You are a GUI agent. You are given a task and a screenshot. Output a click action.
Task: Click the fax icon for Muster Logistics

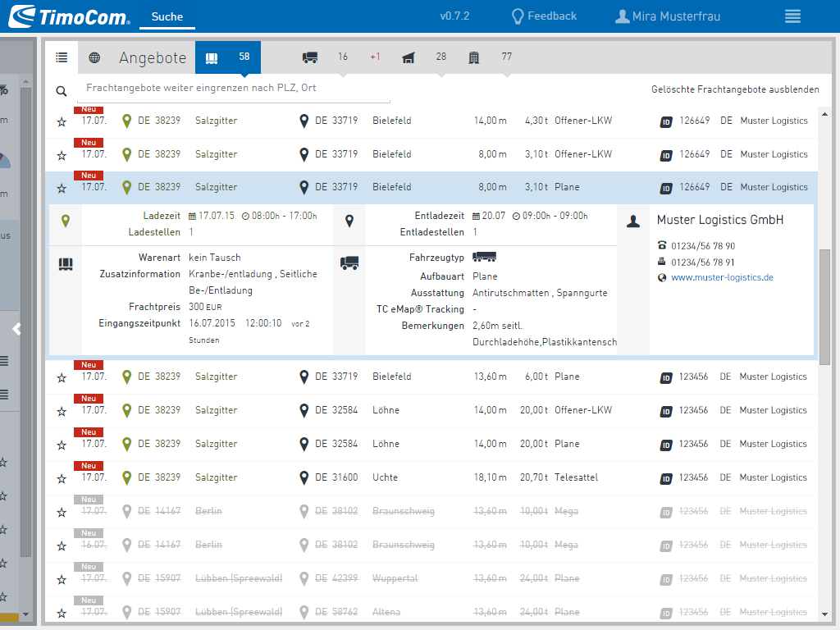[662, 262]
